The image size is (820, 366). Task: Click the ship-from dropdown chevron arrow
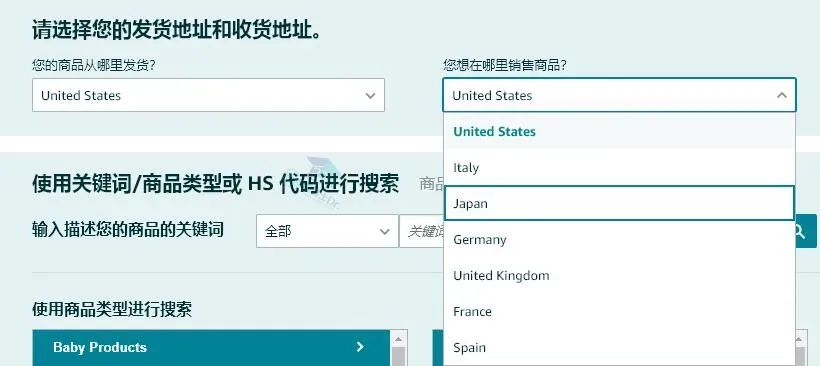(x=370, y=96)
